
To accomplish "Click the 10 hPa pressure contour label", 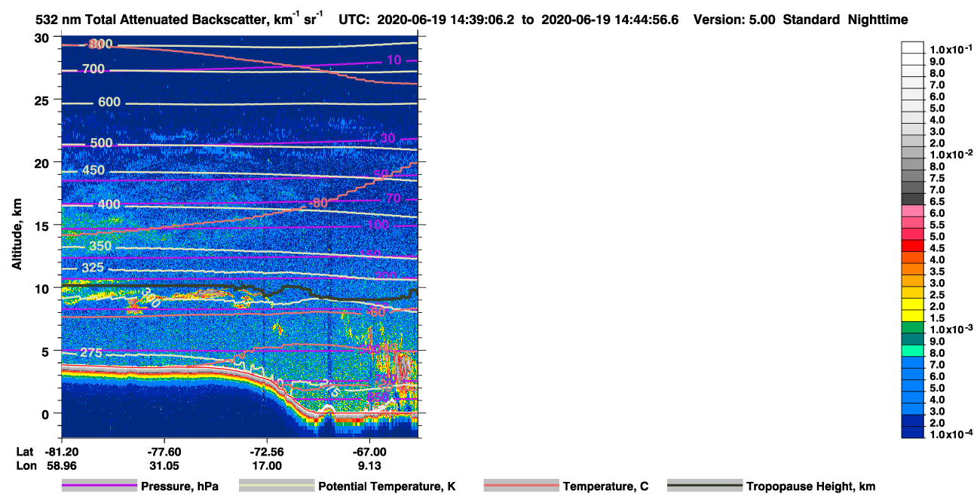I will coord(394,60).
